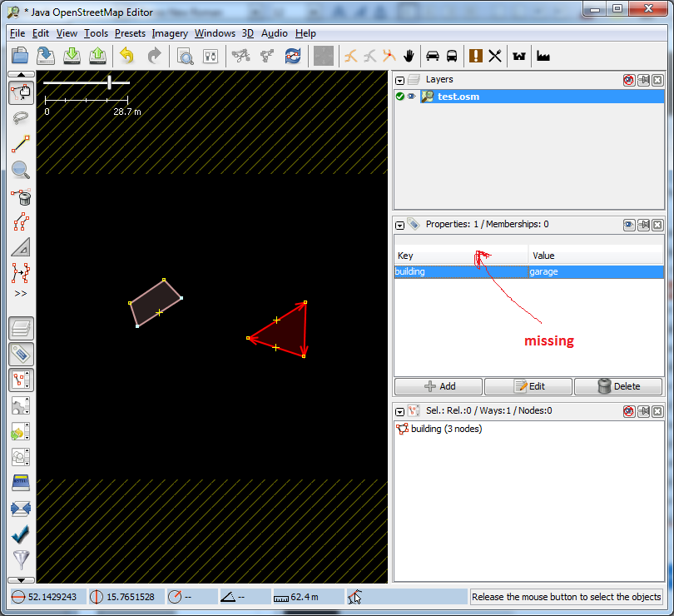
Task: Click the Save file toolbar icon
Action: click(x=46, y=56)
